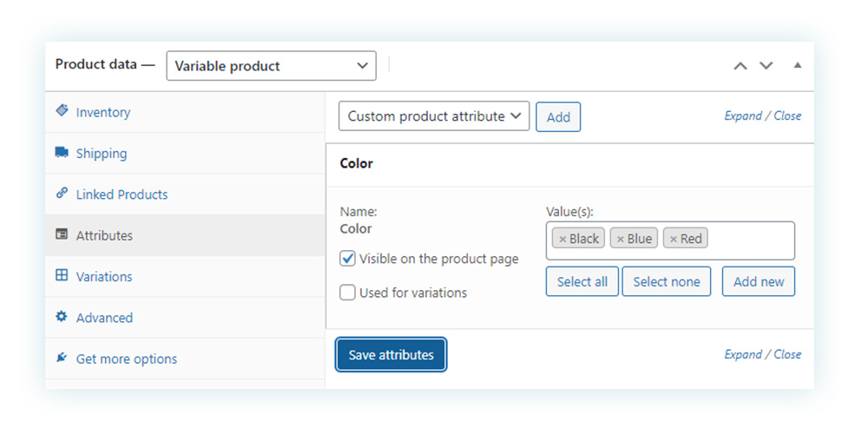
Task: Click the bottom Expand link
Action: click(x=743, y=355)
